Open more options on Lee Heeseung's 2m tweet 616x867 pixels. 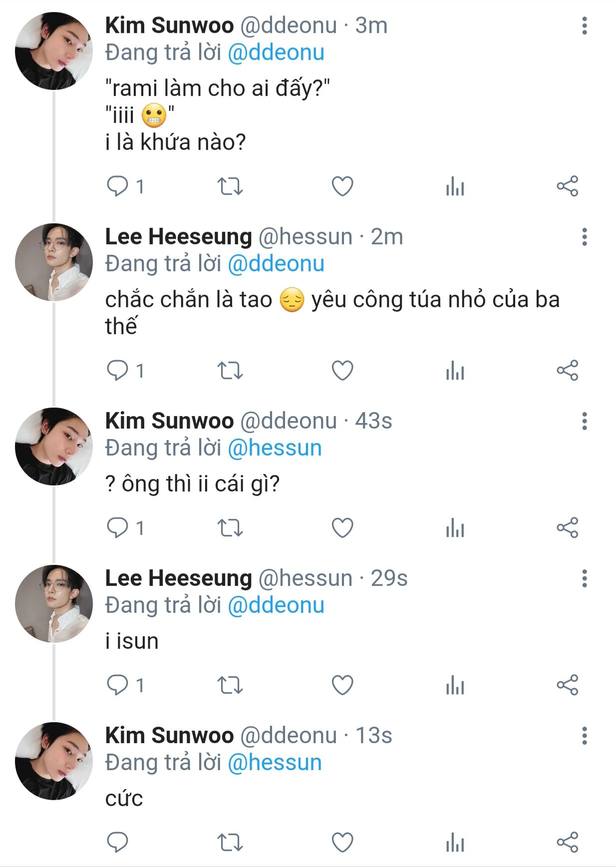[585, 237]
